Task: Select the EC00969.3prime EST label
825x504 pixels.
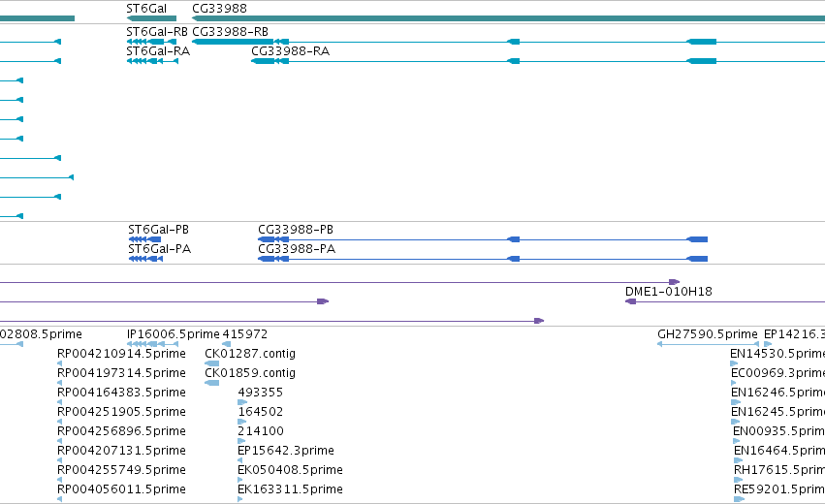Action: pos(777,373)
